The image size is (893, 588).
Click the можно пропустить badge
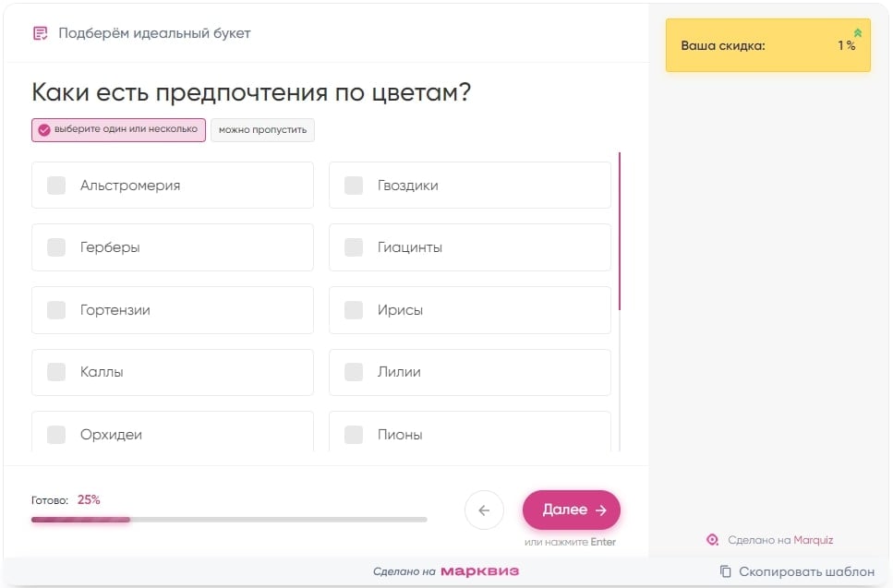coord(262,129)
